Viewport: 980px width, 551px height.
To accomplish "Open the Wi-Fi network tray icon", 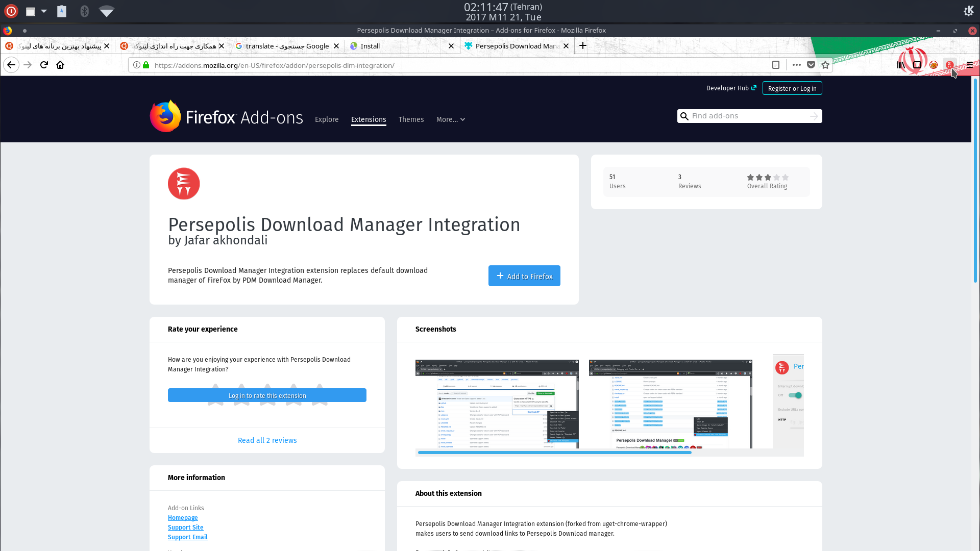I will tap(106, 11).
